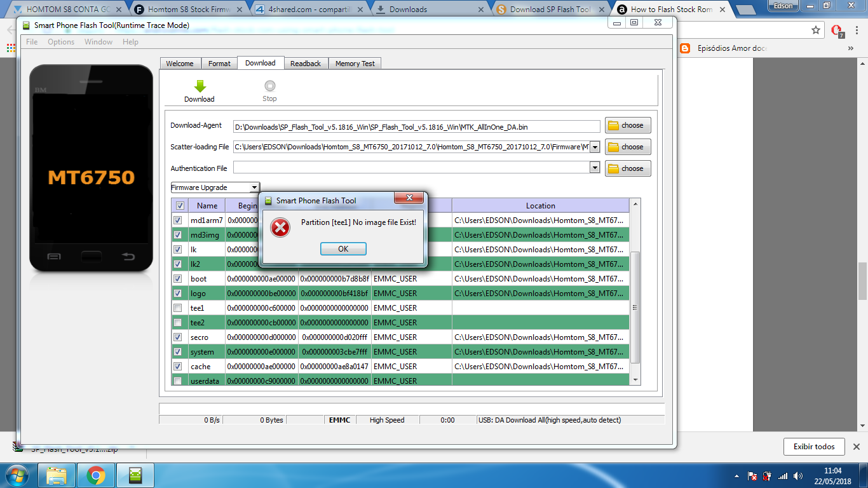Switch to the Format tab
The image size is (868, 488).
[219, 64]
